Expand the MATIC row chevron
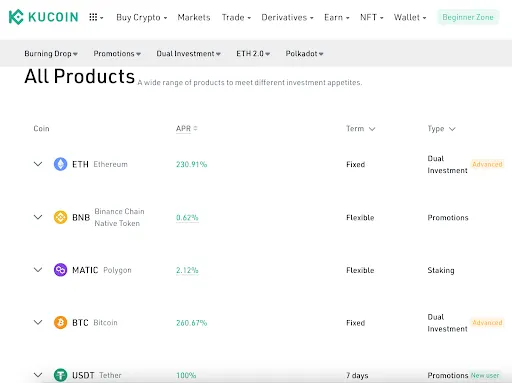Viewport: 512px width, 383px height. point(38,270)
